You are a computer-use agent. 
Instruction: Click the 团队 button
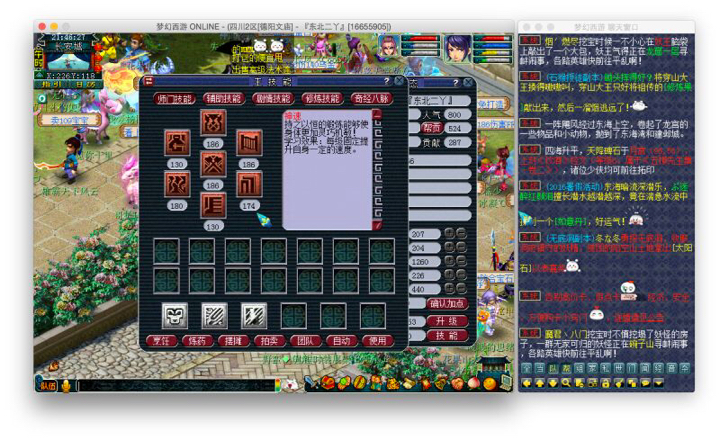(305, 340)
